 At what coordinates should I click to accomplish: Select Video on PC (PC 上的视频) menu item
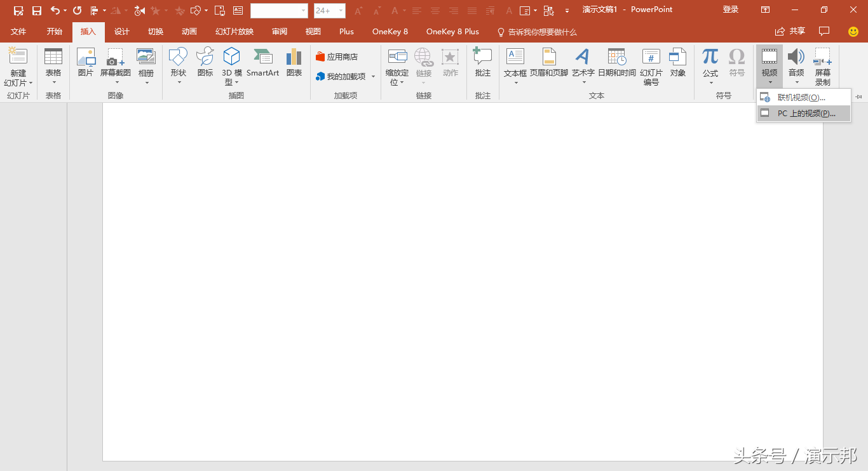[804, 114]
